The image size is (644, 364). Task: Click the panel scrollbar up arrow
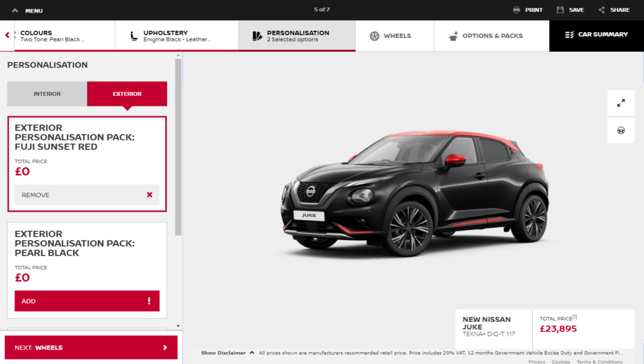(178, 55)
